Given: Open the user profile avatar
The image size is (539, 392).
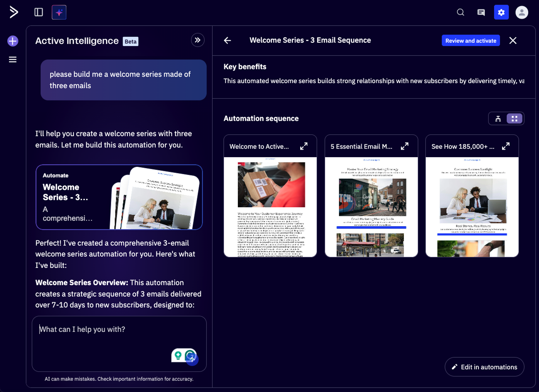Looking at the screenshot, I should pos(521,12).
